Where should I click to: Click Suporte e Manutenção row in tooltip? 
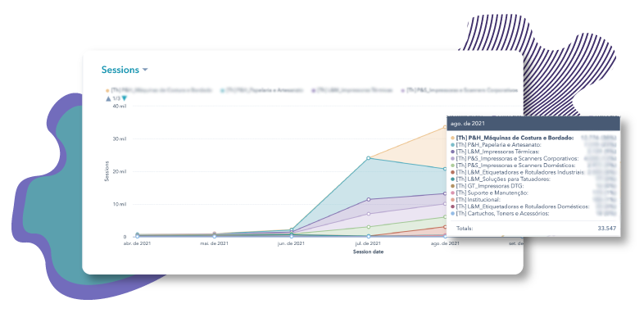click(533, 193)
